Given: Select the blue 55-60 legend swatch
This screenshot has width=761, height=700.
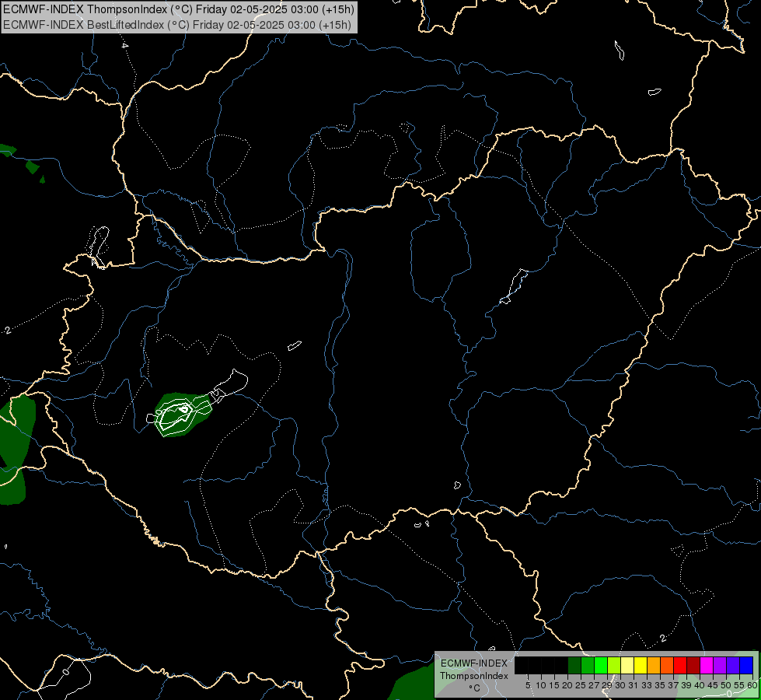Looking at the screenshot, I should click(x=746, y=665).
